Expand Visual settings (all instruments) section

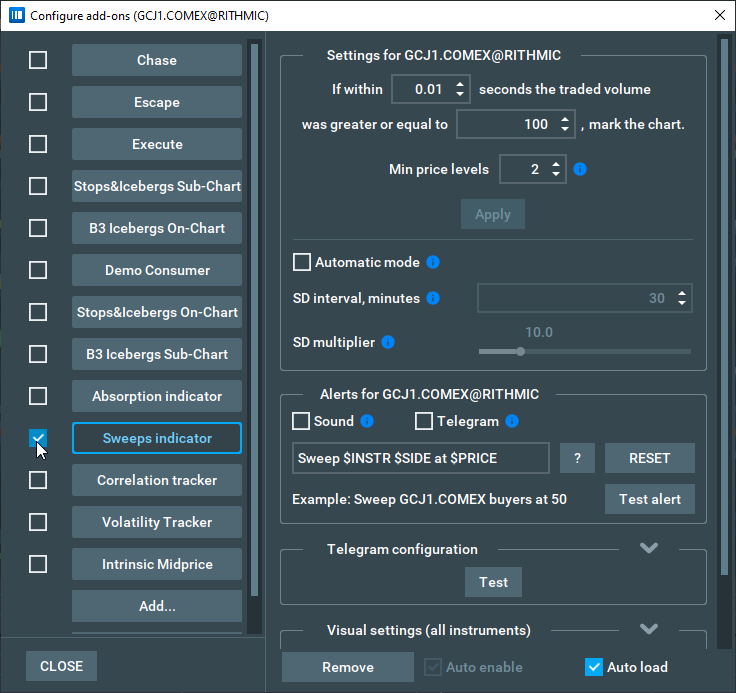(649, 629)
